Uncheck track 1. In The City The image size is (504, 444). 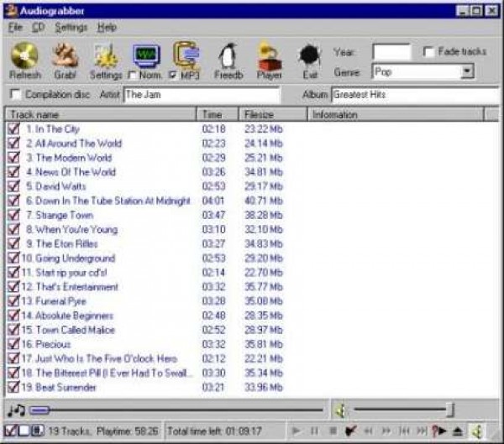[13, 129]
